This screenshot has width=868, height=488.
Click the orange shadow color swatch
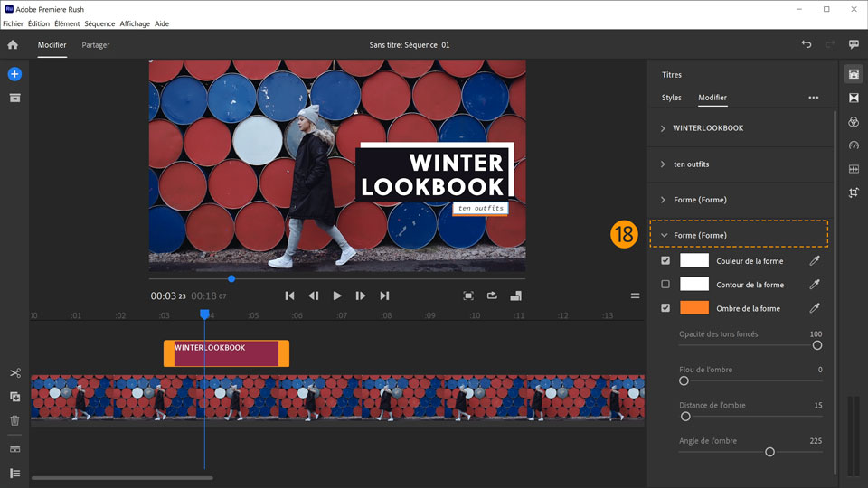[694, 308]
